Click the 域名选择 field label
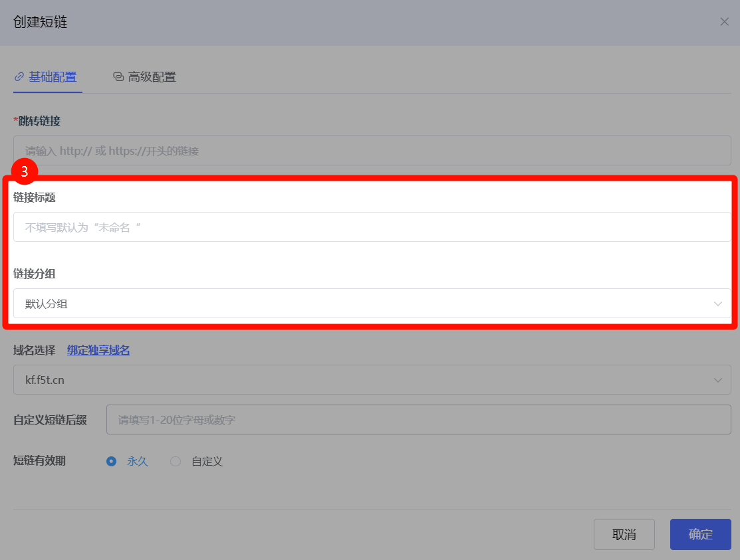This screenshot has height=560, width=740. tap(34, 350)
